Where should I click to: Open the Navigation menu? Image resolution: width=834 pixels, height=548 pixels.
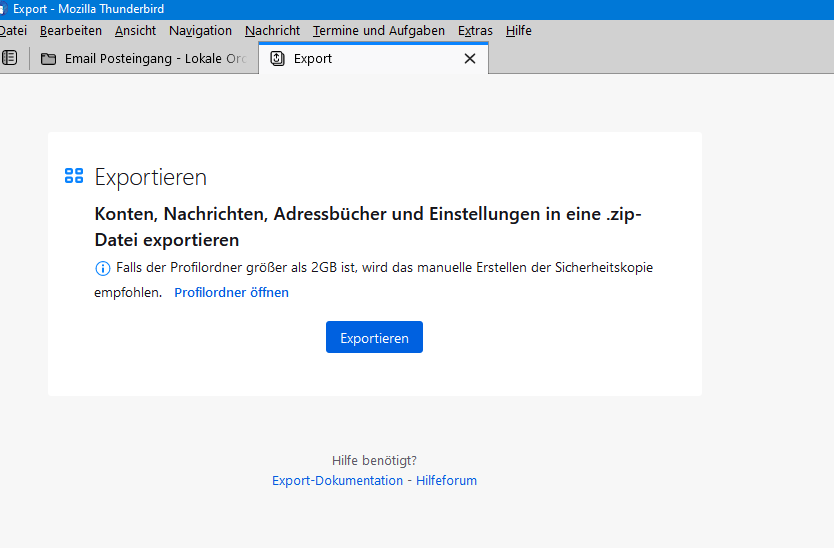[x=200, y=31]
